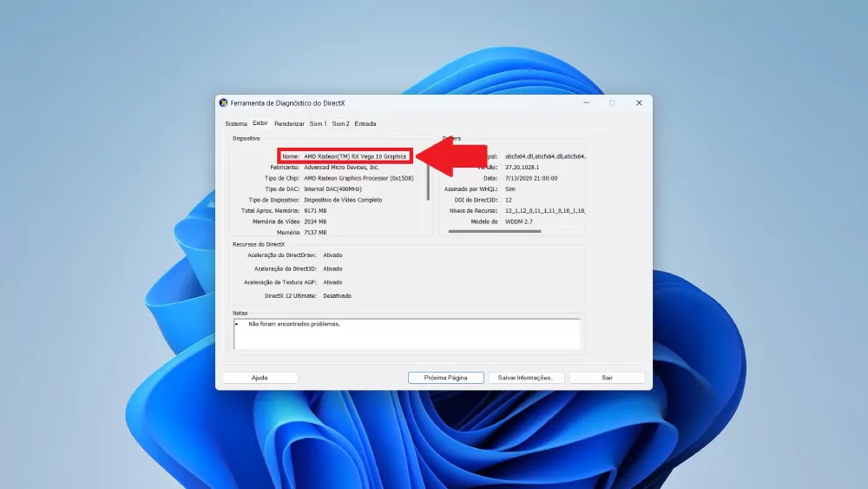Go to the Som 1 tab
The width and height of the screenshot is (868, 489).
coord(319,124)
